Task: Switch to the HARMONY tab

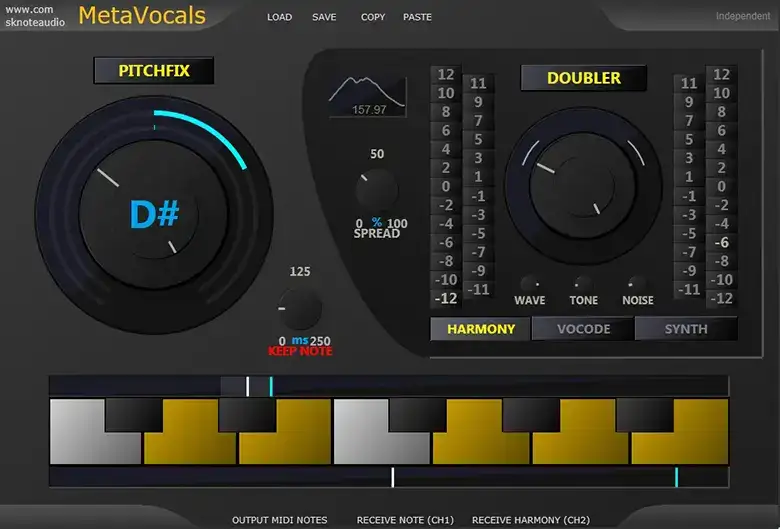Action: click(481, 329)
